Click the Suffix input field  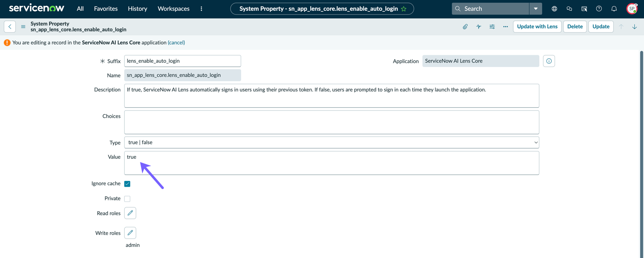(183, 61)
